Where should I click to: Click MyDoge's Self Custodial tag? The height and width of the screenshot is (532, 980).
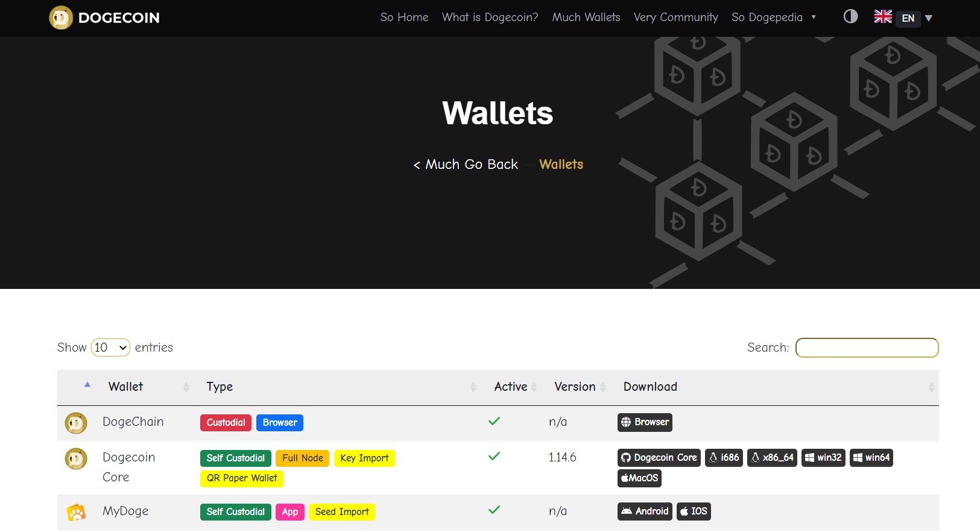[x=236, y=511]
